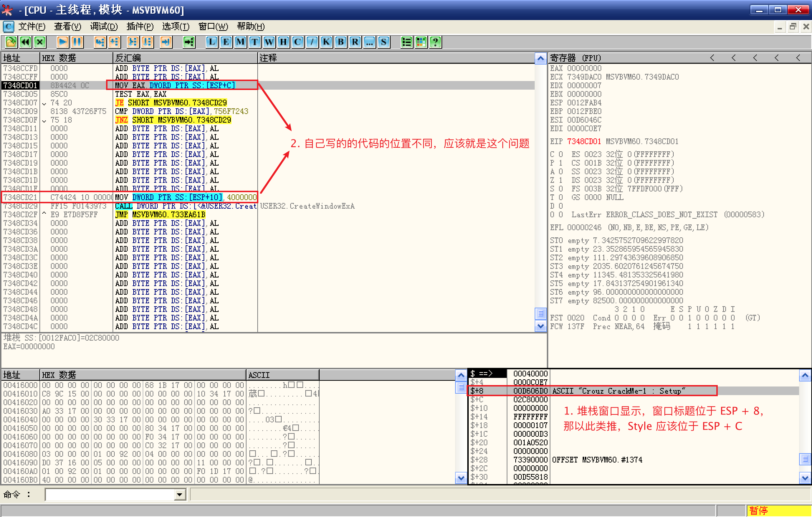The height and width of the screenshot is (517, 812).
Task: Open the 调试(D) debug menu
Action: 104,27
